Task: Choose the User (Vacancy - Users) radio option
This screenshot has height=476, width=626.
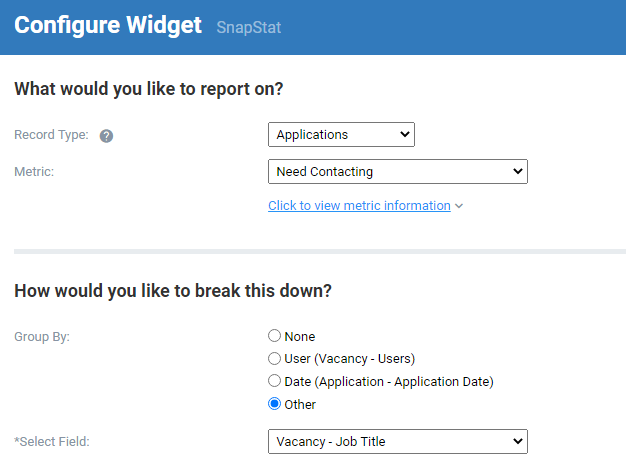Action: click(274, 358)
